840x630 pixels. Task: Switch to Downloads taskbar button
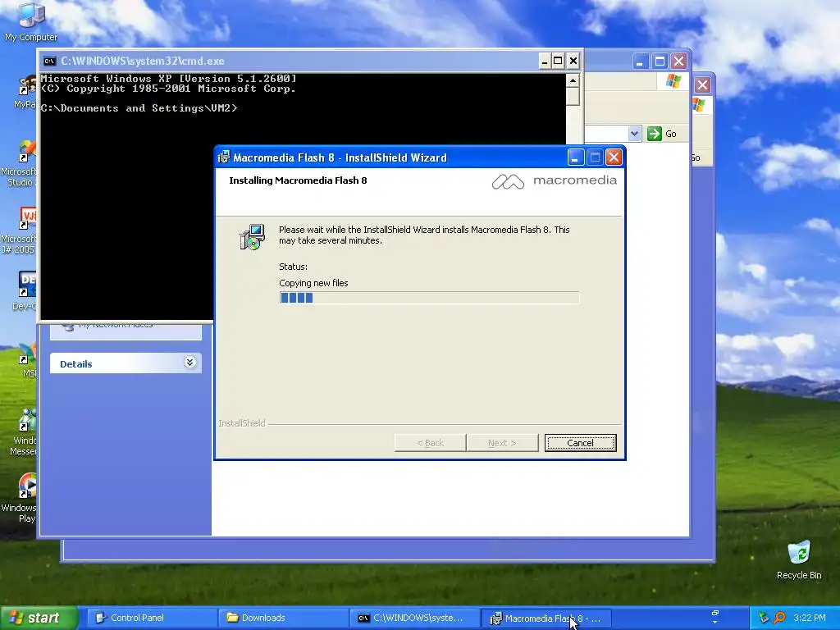(x=283, y=618)
